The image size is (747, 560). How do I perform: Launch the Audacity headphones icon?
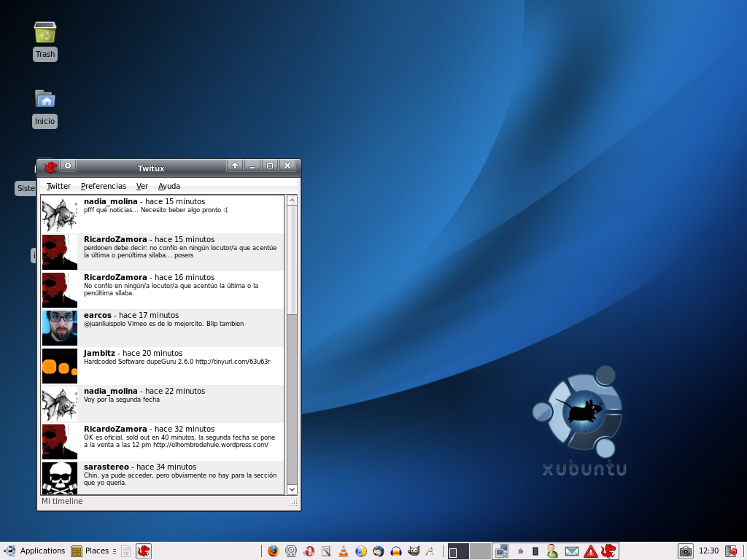396,551
